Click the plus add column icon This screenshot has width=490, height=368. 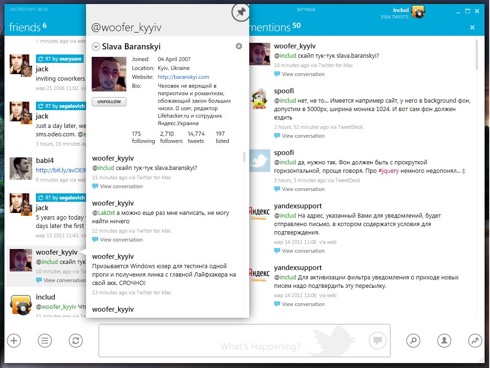coord(14,341)
